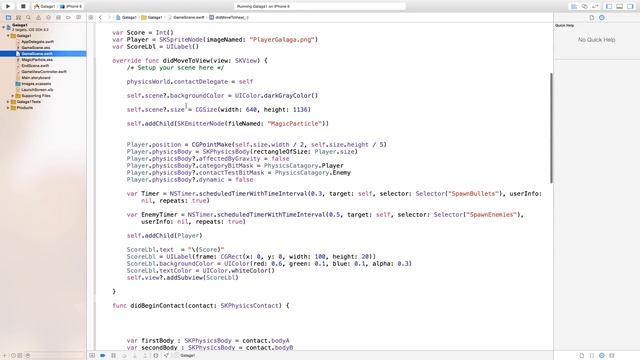
Task: Open the related items menu in jump bar
Action: tap(91, 18)
